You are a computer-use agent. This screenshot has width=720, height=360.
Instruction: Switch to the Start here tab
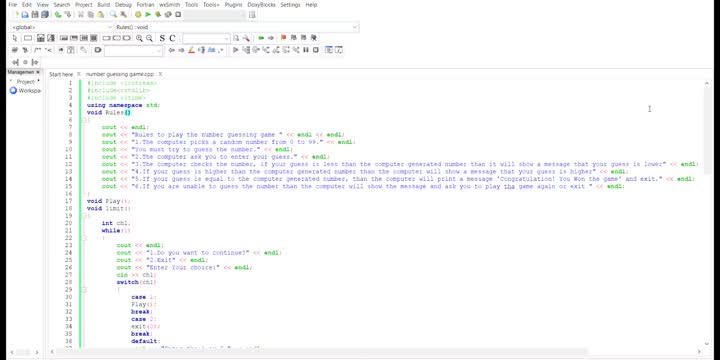click(61, 74)
